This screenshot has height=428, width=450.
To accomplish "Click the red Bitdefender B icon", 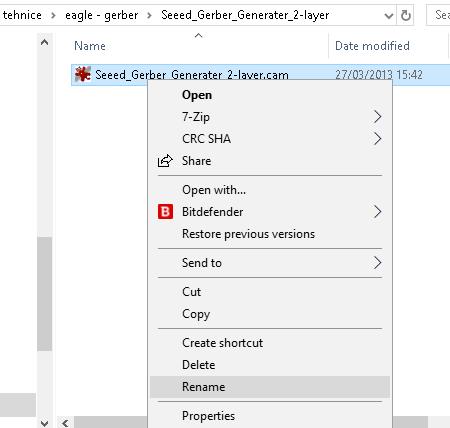I will point(165,212).
